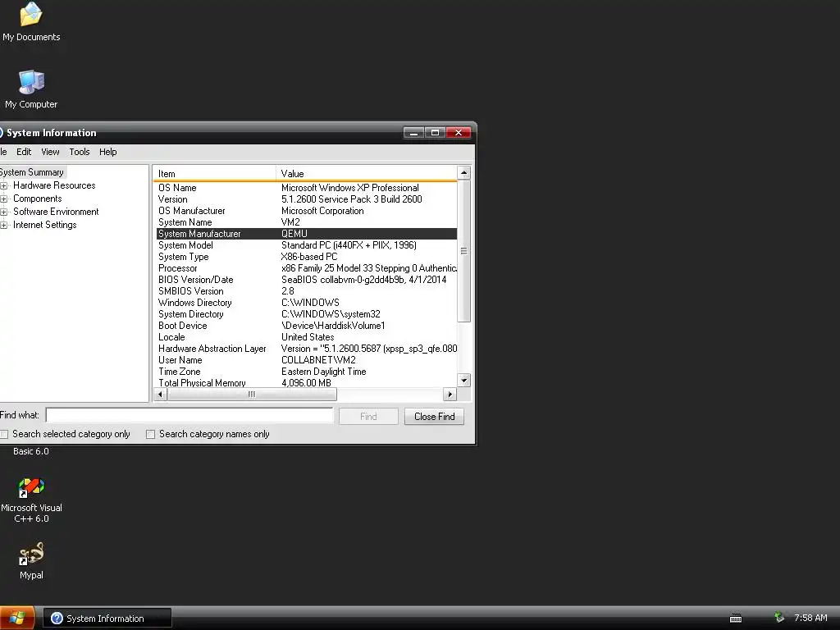Expand the Components tree node
This screenshot has width=840, height=630.
pos(4,199)
